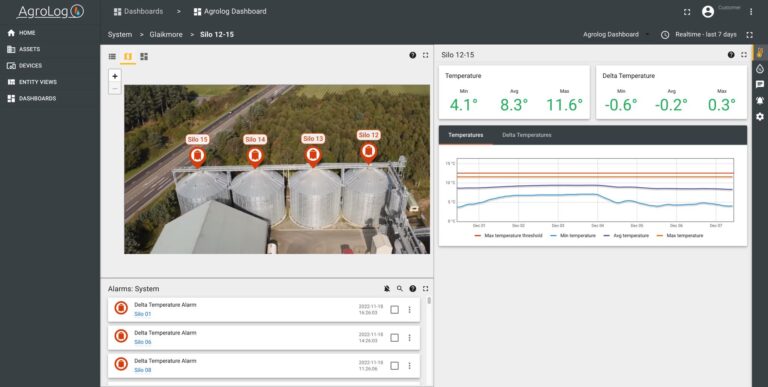Select the grid view icon in map panel
The height and width of the screenshot is (387, 768).
point(144,57)
